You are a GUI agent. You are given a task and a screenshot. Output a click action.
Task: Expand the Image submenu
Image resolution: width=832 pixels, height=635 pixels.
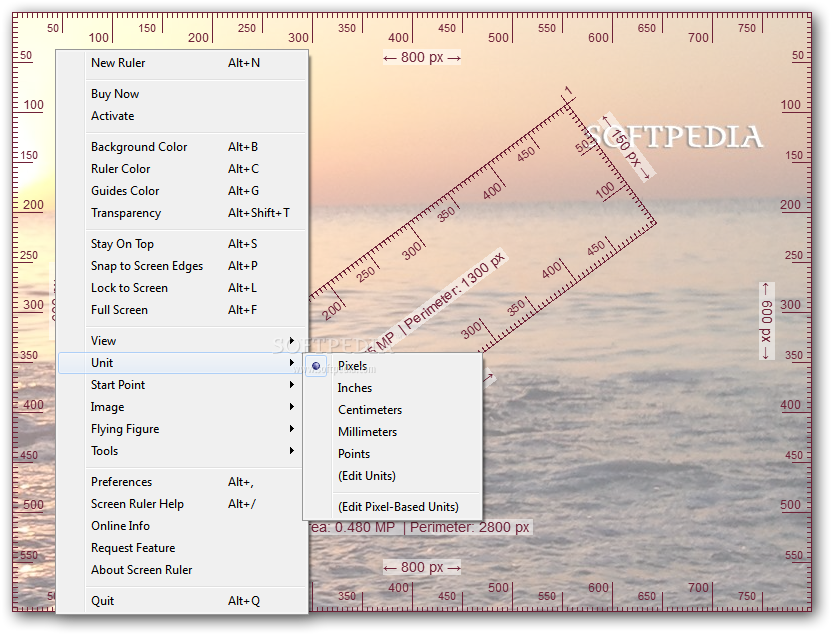click(x=182, y=407)
